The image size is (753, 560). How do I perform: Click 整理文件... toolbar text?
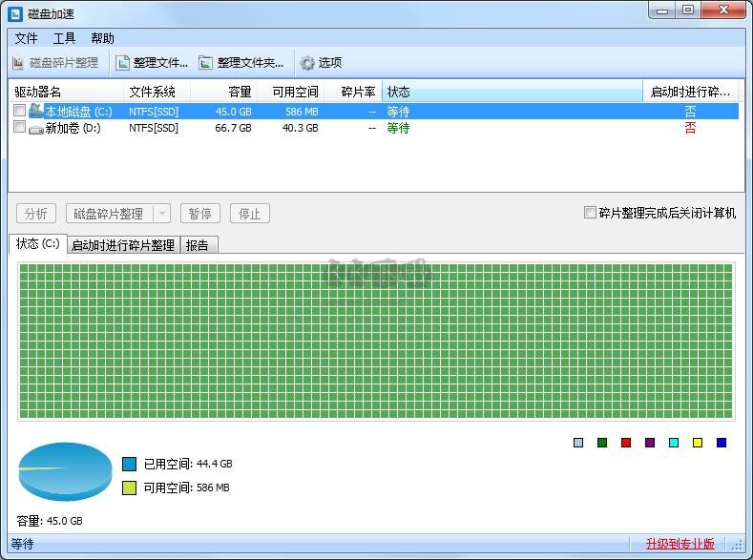(x=160, y=63)
